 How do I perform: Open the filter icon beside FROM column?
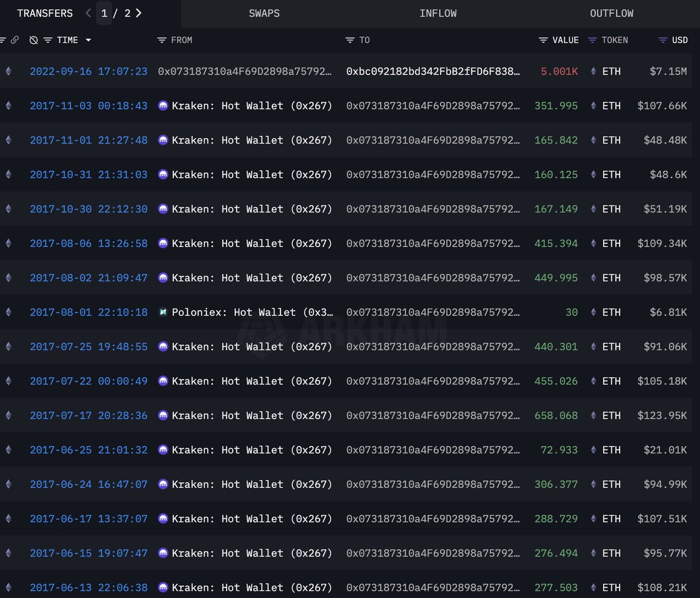[x=162, y=40]
